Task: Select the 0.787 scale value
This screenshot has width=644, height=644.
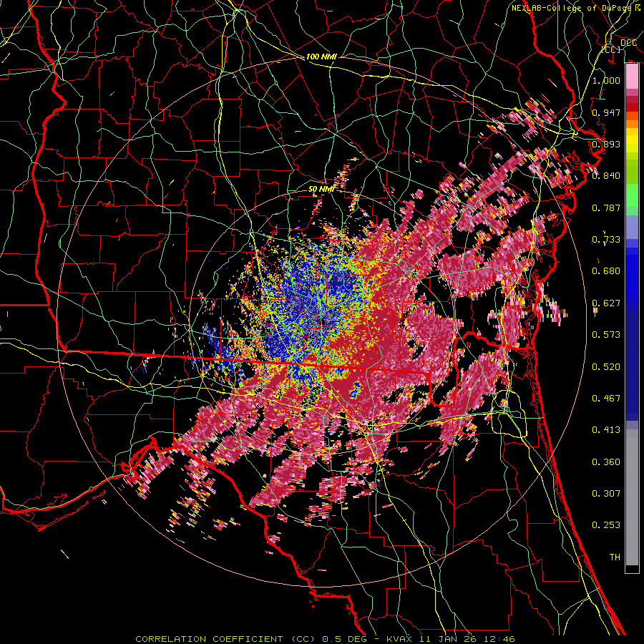Action: point(606,208)
